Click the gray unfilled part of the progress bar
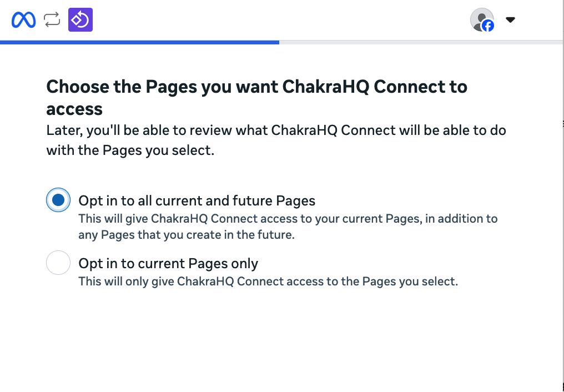Image resolution: width=564 pixels, height=392 pixels. [421, 42]
